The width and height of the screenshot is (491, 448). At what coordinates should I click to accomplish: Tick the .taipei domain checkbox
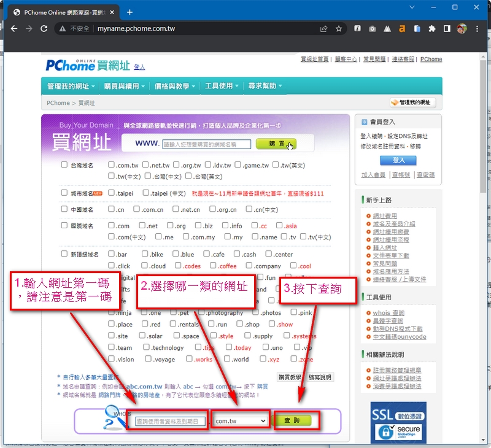click(x=112, y=193)
